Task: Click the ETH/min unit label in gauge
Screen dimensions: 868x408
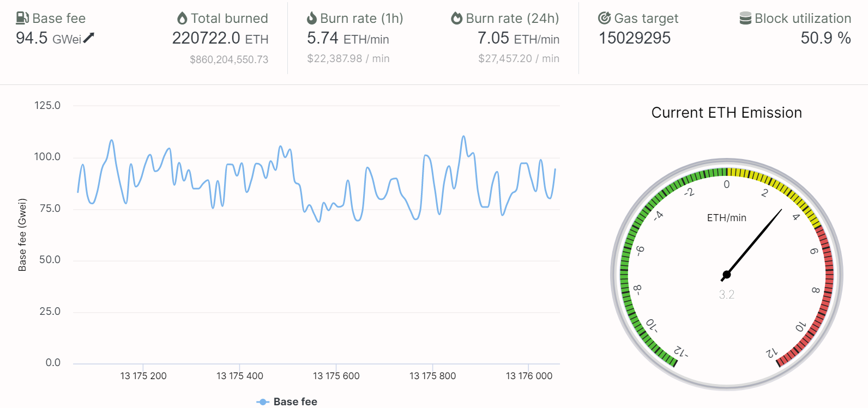Action: pyautogui.click(x=727, y=218)
